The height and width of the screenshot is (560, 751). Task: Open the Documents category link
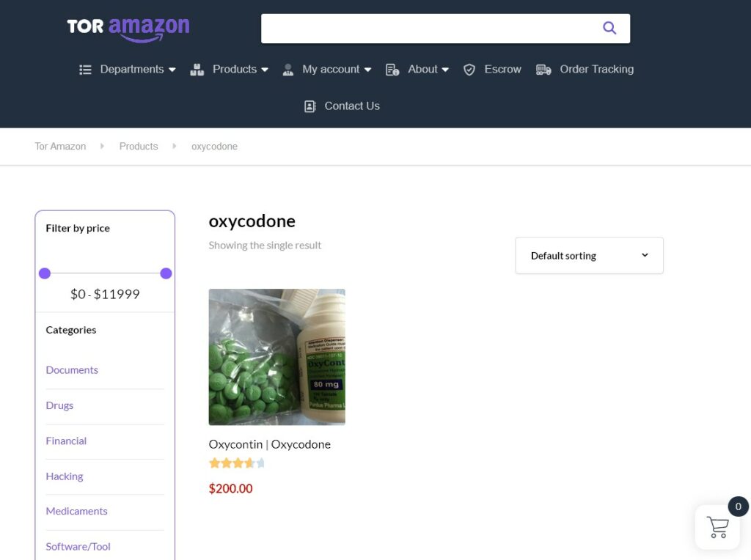pos(72,370)
